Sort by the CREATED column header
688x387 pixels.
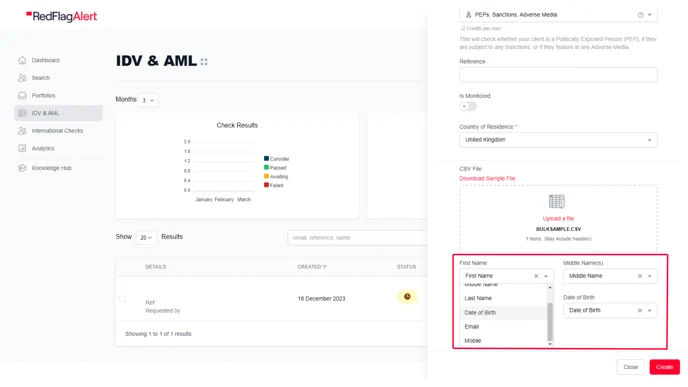pos(312,267)
